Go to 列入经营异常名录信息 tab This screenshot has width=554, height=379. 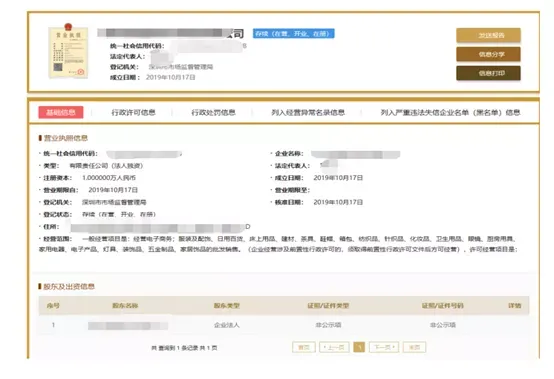pyautogui.click(x=308, y=112)
